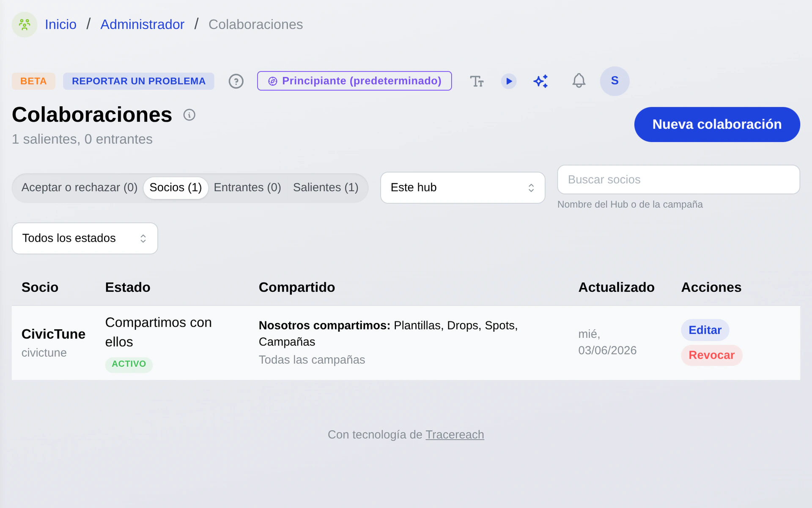Image resolution: width=812 pixels, height=508 pixels.
Task: Select the Socios (1) tab
Action: pyautogui.click(x=176, y=188)
